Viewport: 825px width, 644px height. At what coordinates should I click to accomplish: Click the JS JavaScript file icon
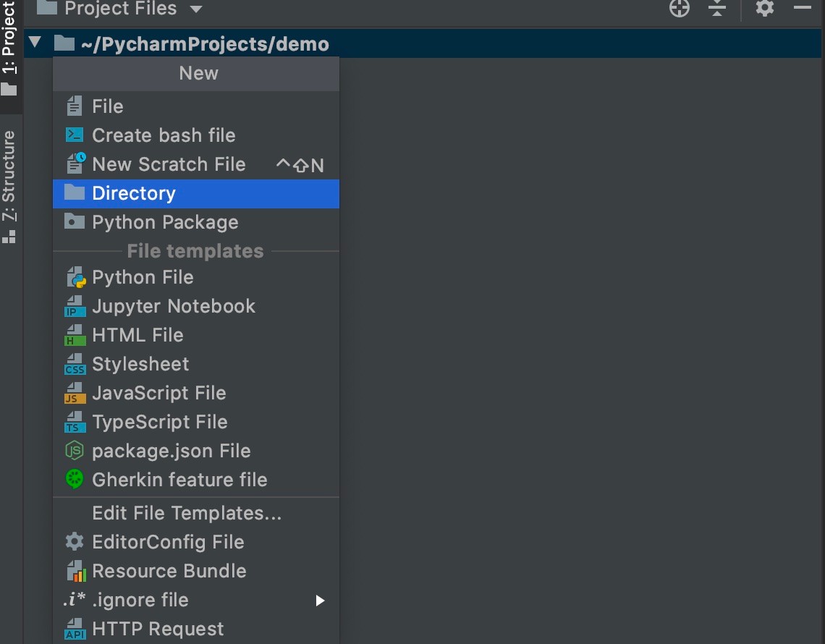(x=75, y=393)
